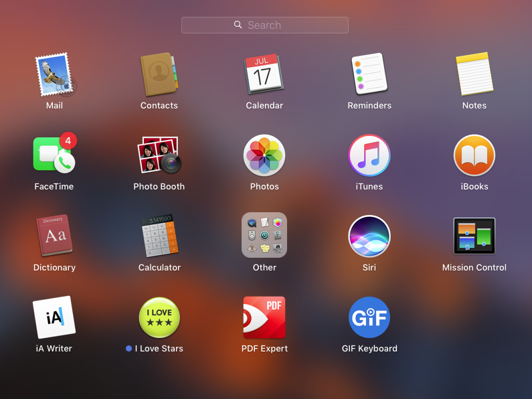This screenshot has height=399, width=532.
Task: Open the Dictionary app
Action: tap(54, 236)
